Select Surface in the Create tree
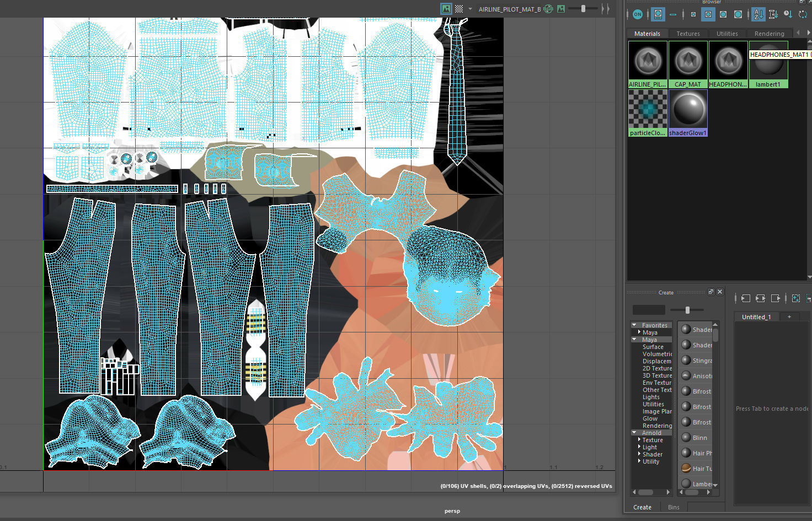The height and width of the screenshot is (521, 812). [653, 347]
